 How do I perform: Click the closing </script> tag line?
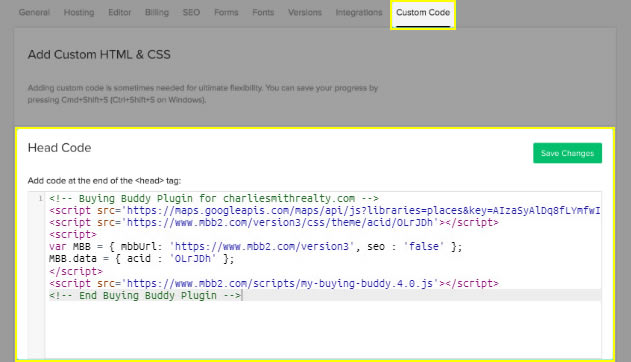point(76,271)
